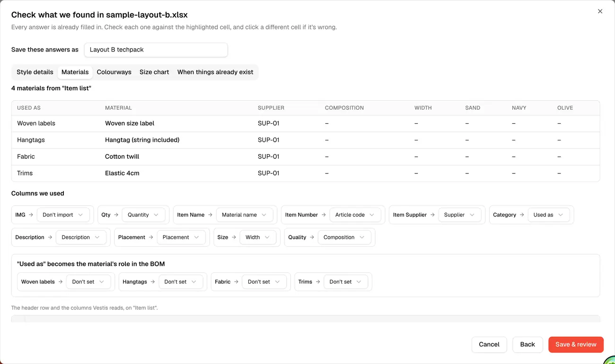
Task: Close the dialog with the X icon
Action: click(600, 11)
